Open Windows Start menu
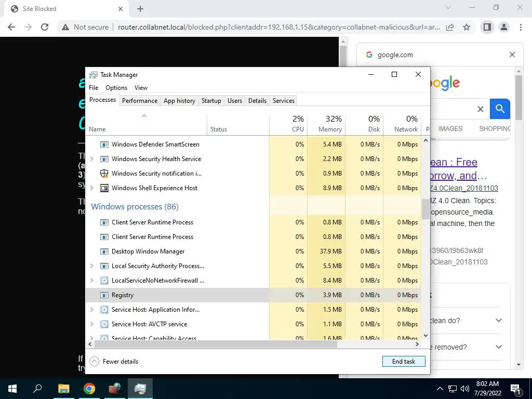Screen dimensions: 532x399 [x=12, y=389]
